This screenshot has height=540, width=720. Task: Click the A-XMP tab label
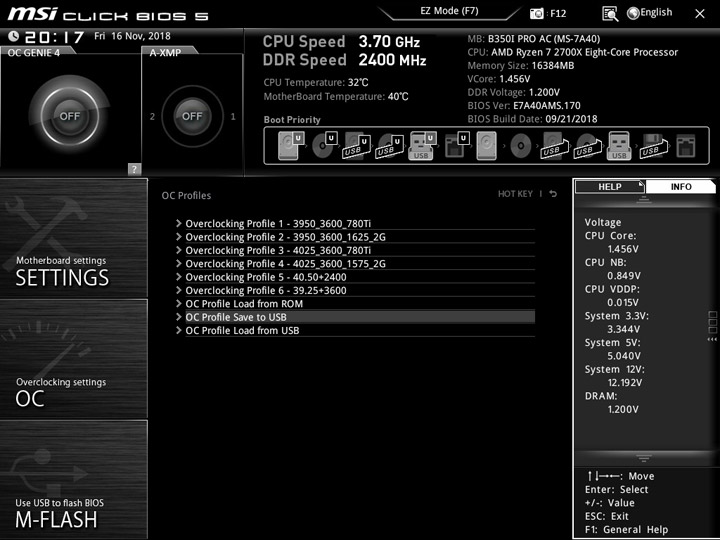pyautogui.click(x=165, y=52)
